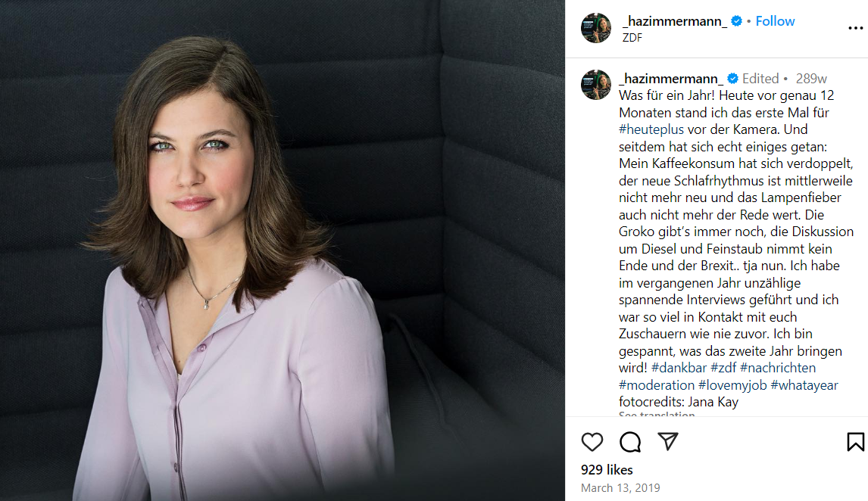This screenshot has width=868, height=501.
Task: Share the post via the paper plane icon
Action: [x=667, y=441]
